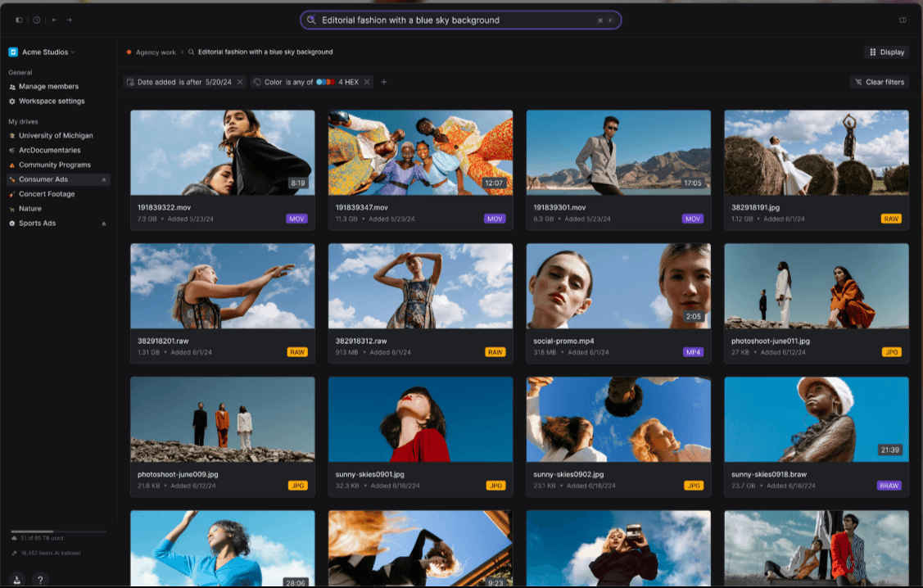Click the Clear filters button
Viewport: 923px width, 588px height.
880,82
